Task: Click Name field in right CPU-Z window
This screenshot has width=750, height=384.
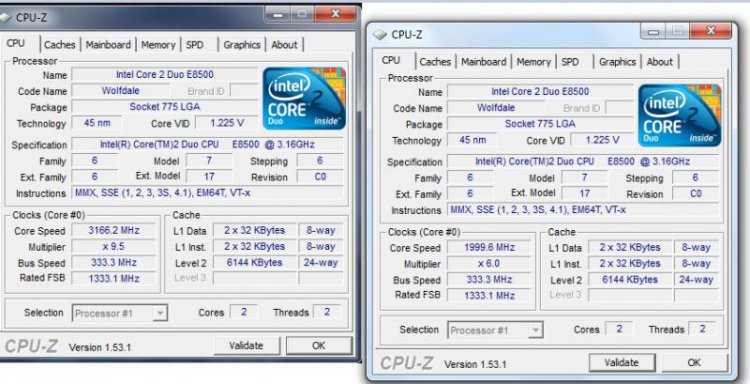Action: point(540,92)
